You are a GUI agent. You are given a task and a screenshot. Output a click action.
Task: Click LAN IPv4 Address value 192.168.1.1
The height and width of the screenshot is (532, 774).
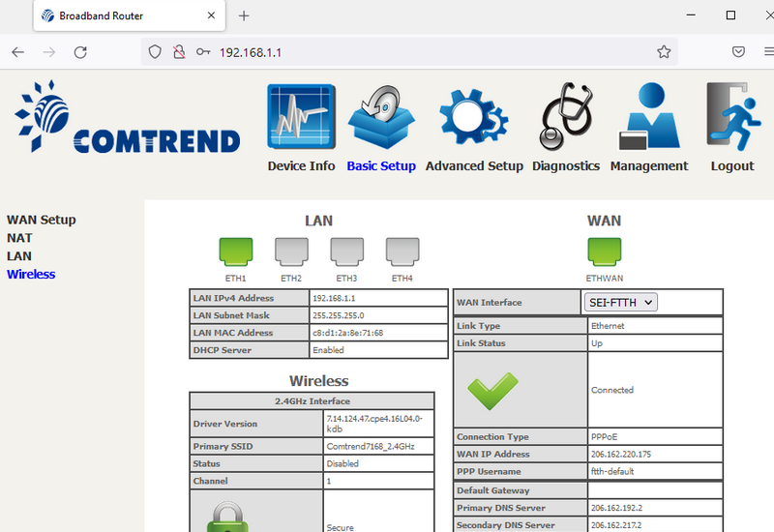tap(334, 298)
